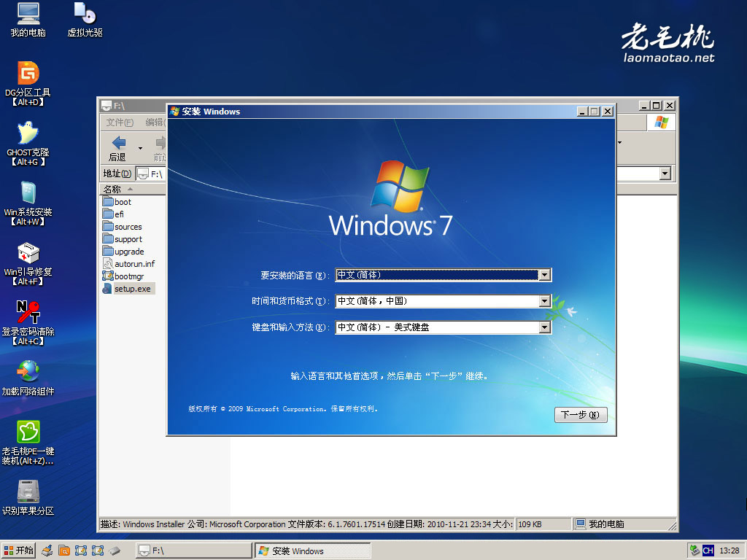Screen dimensions: 747x560
Task: Click the 后退 back arrow in Explorer
Action: [117, 148]
